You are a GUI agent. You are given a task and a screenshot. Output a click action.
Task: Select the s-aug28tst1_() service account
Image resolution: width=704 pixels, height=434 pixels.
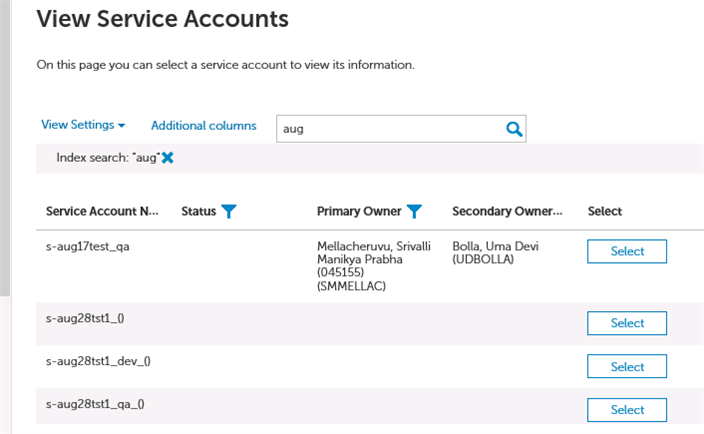[x=627, y=323]
